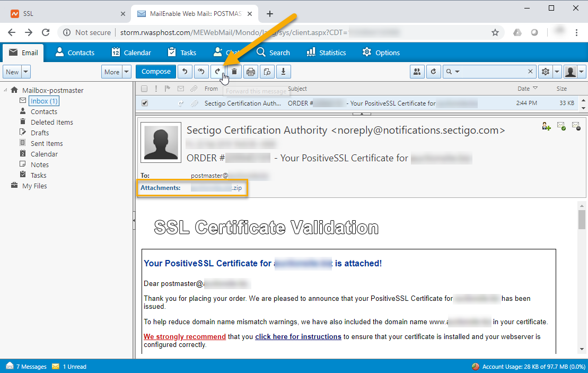The image size is (588, 373).
Task: Forward this message using toolbar icon
Action: [218, 72]
